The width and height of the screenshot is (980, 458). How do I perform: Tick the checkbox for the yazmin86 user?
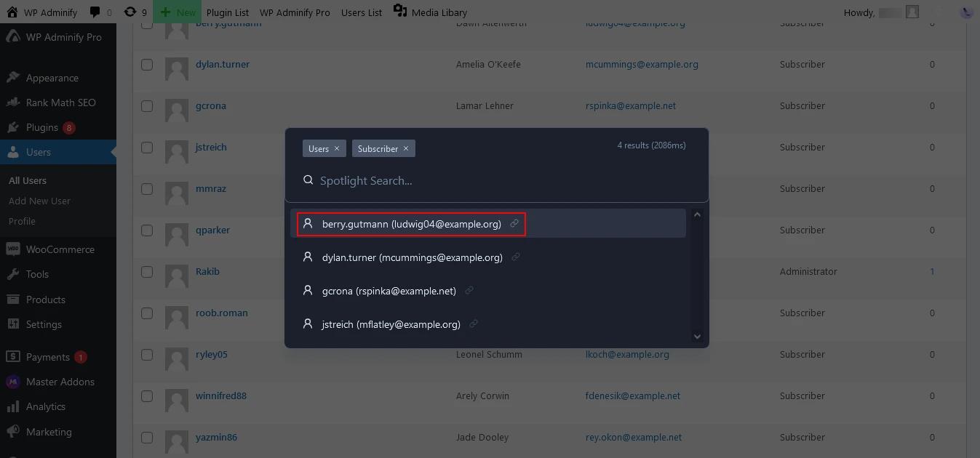pyautogui.click(x=147, y=437)
